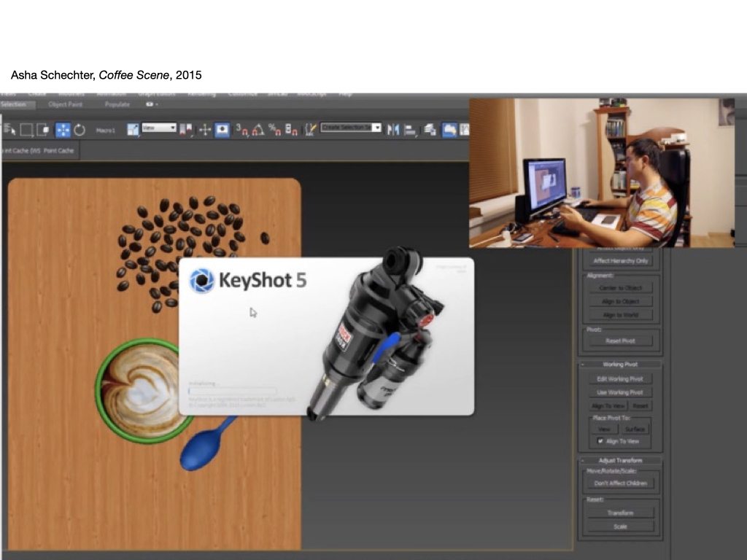This screenshot has height=560, width=747.
Task: Click the Mirror tool icon
Action: click(392, 130)
